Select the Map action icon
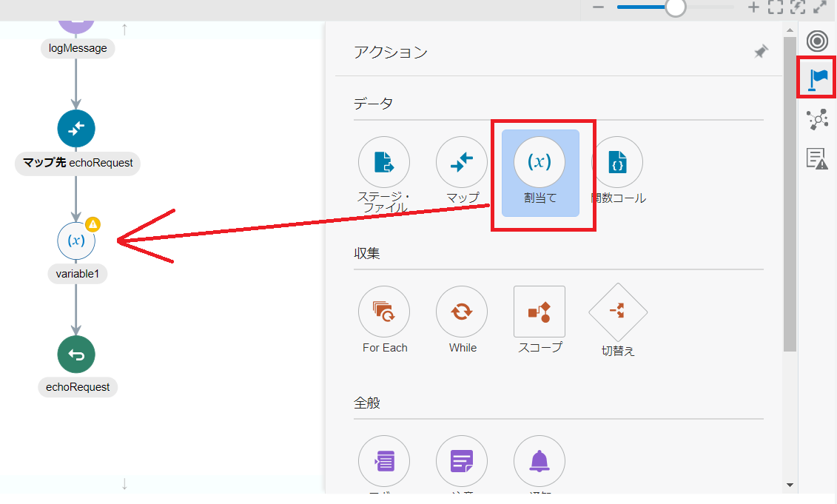This screenshot has width=837, height=504. point(462,162)
